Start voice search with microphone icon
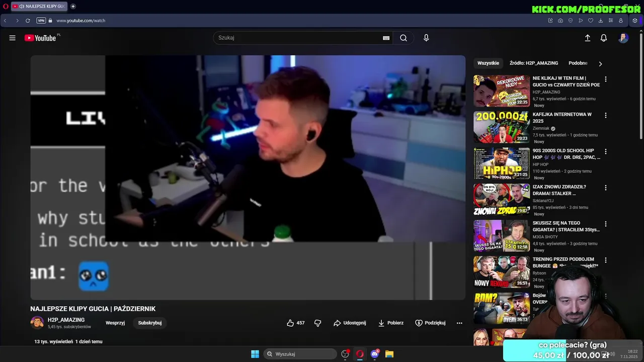The height and width of the screenshot is (362, 644). click(x=426, y=38)
